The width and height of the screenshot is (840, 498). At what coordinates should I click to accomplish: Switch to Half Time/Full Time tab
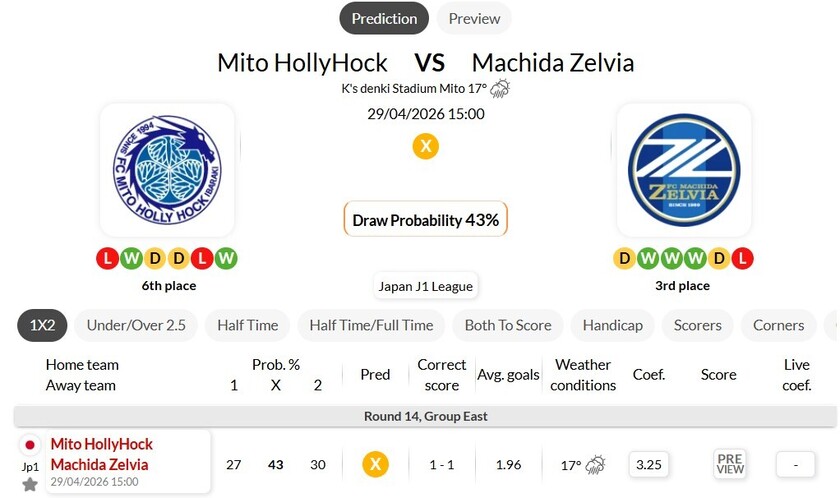[x=371, y=325]
